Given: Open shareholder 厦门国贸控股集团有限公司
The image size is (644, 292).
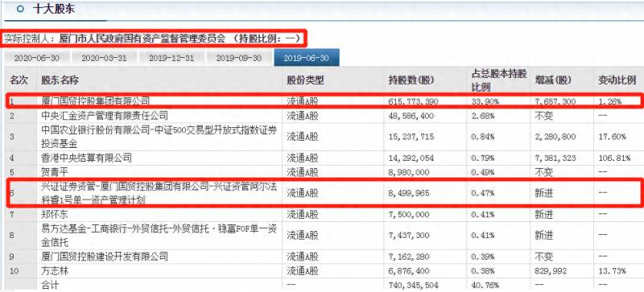Looking at the screenshot, I should (96, 101).
